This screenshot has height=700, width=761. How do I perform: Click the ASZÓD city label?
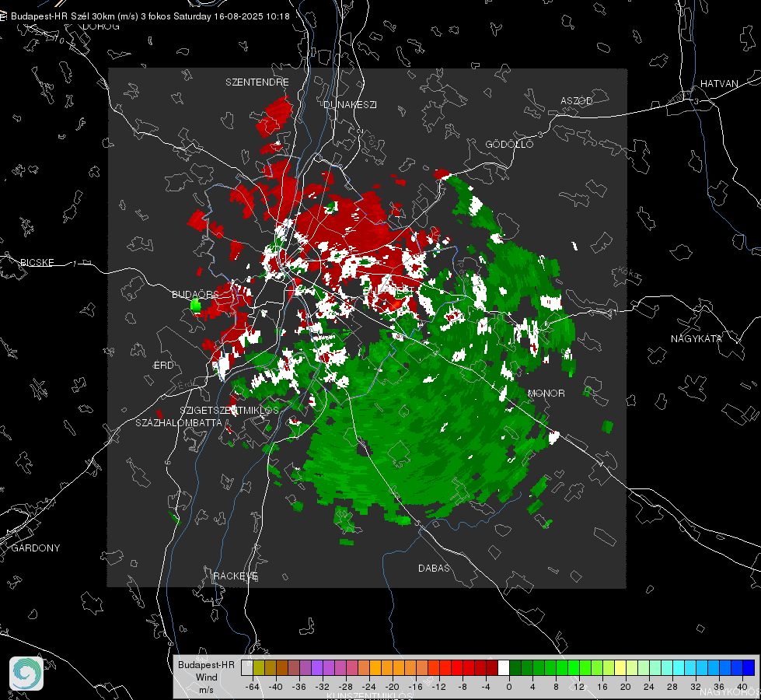577,100
